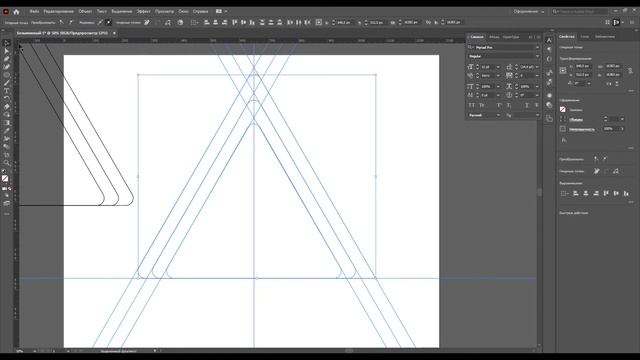This screenshot has width=640, height=360.
Task: Open the arrange documents grid icon
Action: click(219, 11)
